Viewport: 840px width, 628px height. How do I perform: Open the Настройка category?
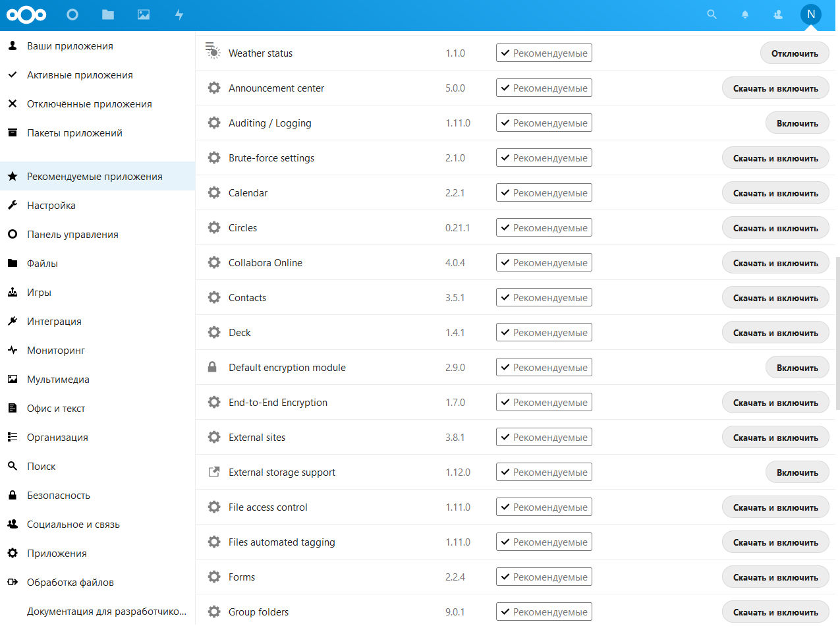point(98,206)
